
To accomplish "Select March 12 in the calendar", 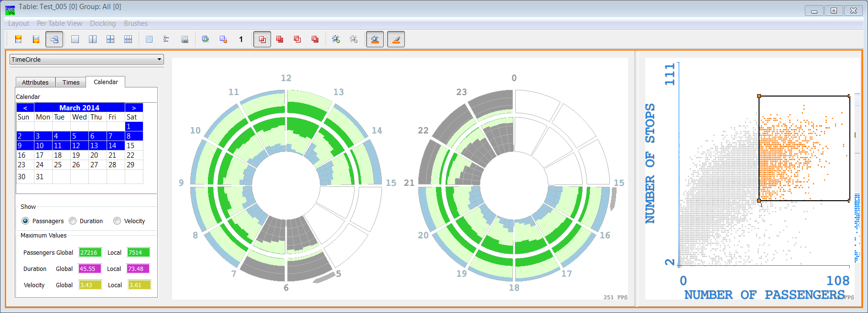I will (79, 146).
